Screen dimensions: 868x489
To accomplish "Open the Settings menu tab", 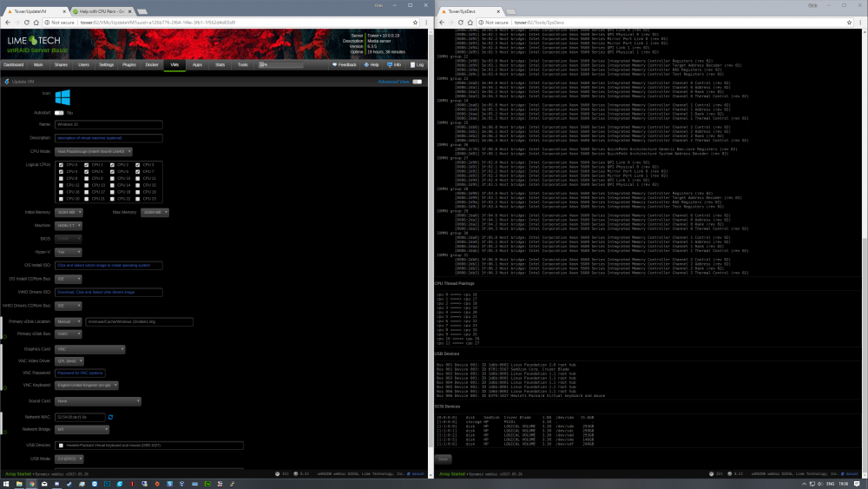I will [x=106, y=65].
